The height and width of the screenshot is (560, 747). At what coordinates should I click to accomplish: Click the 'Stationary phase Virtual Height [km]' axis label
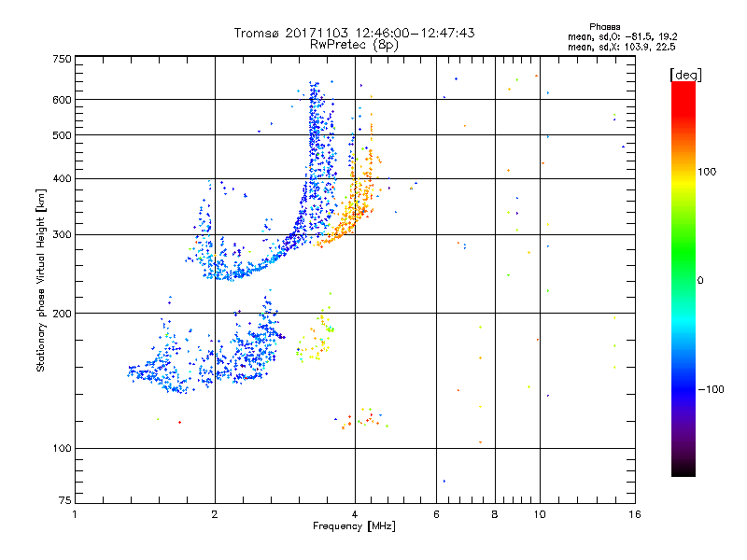(41, 280)
